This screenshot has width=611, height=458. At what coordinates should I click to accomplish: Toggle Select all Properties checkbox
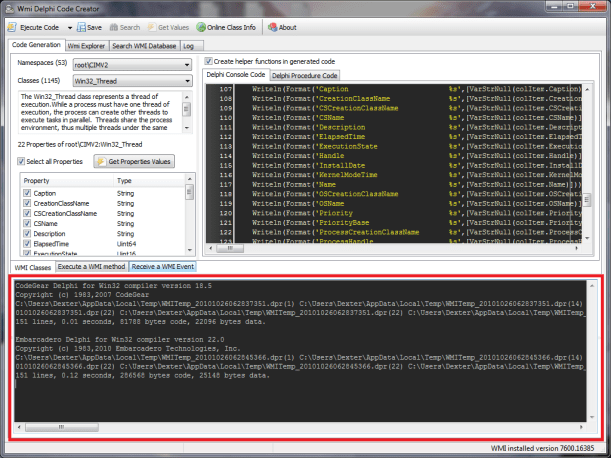point(23,161)
